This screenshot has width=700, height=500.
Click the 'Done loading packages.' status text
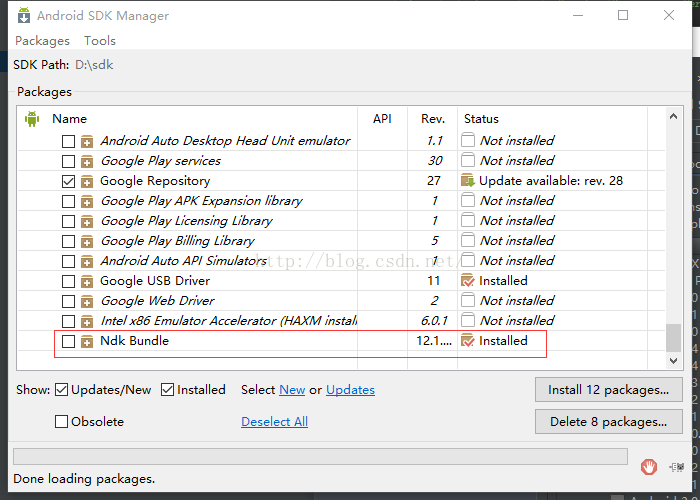point(84,479)
